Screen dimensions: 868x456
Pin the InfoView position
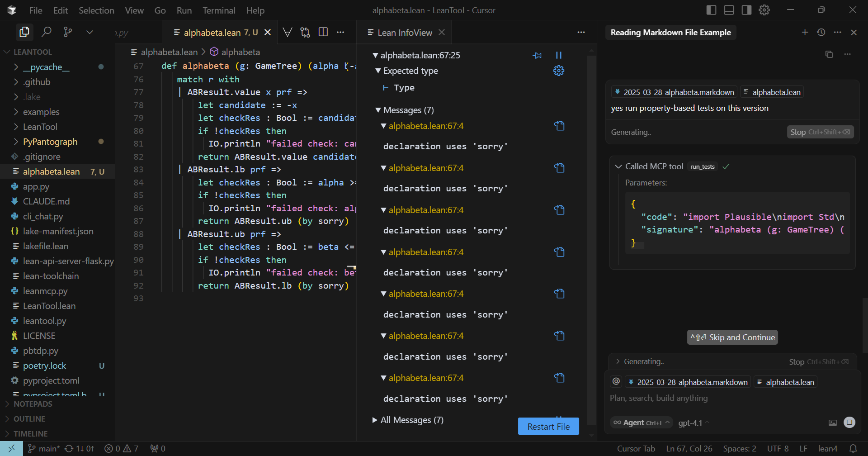click(x=537, y=55)
